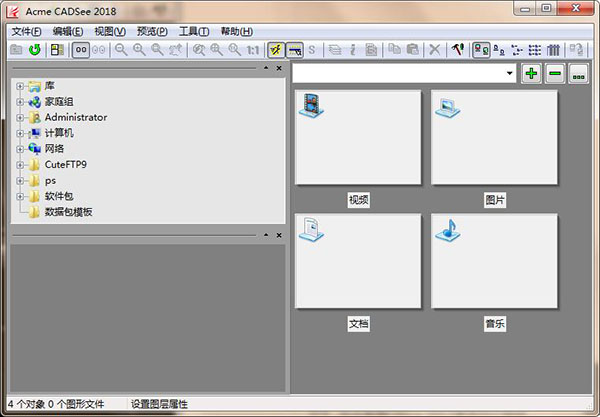Click the zoom window magnifier icon
Screen dimensions: 600x417
pos(157,50)
